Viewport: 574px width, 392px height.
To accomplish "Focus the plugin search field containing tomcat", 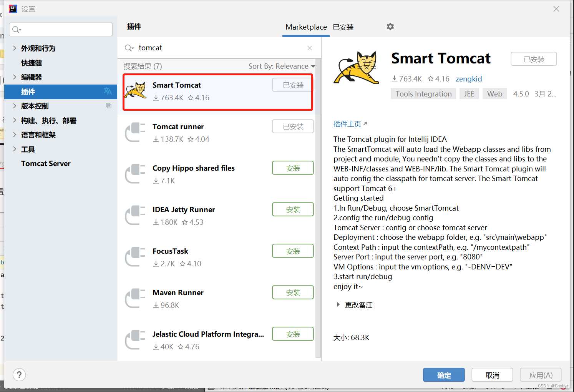I will [219, 48].
